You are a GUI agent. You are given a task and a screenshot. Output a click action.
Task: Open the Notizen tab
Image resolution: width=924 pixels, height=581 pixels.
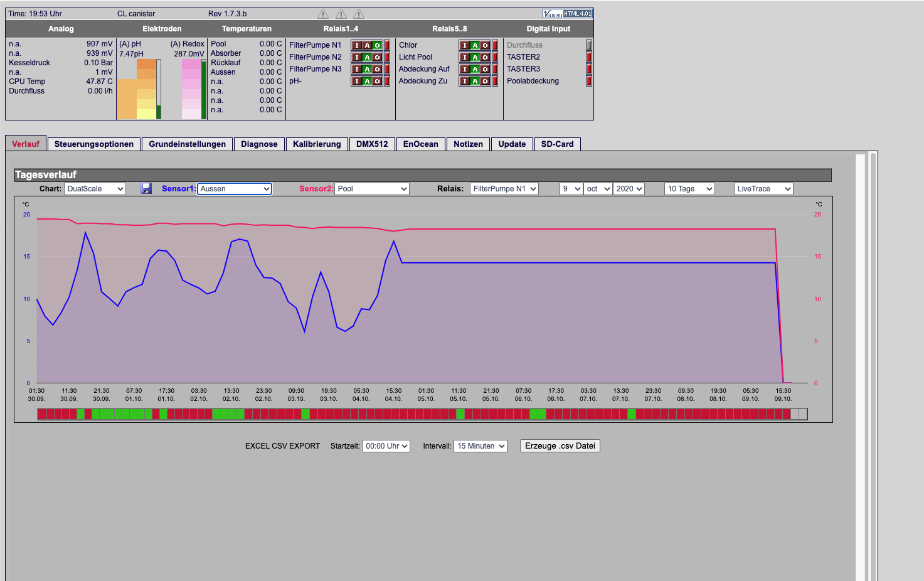point(468,144)
